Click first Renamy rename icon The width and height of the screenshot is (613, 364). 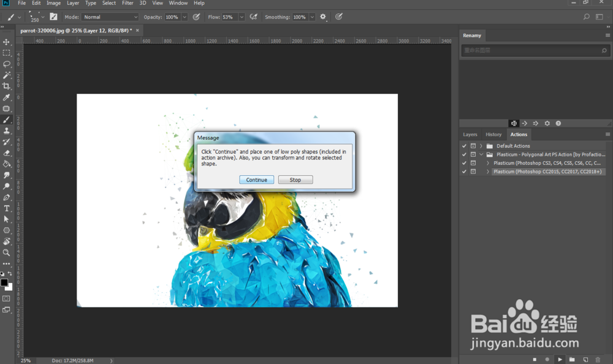click(x=514, y=123)
